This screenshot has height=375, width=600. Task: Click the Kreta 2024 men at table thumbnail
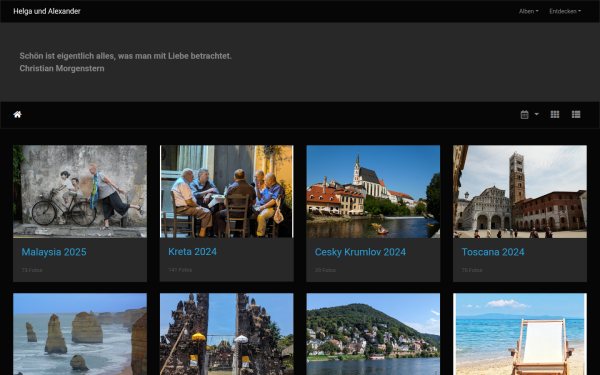pos(227,191)
